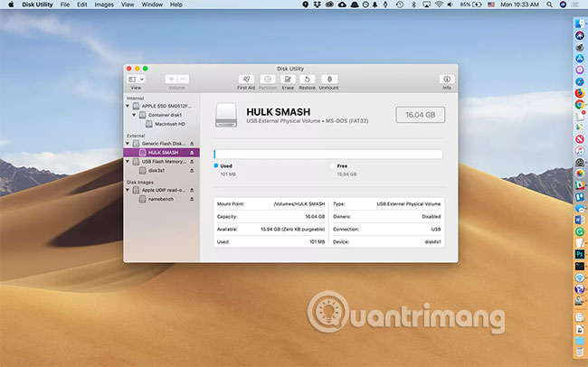The width and height of the screenshot is (588, 367).
Task: Eject HULK SMASH using its eject icon
Action: pos(192,153)
